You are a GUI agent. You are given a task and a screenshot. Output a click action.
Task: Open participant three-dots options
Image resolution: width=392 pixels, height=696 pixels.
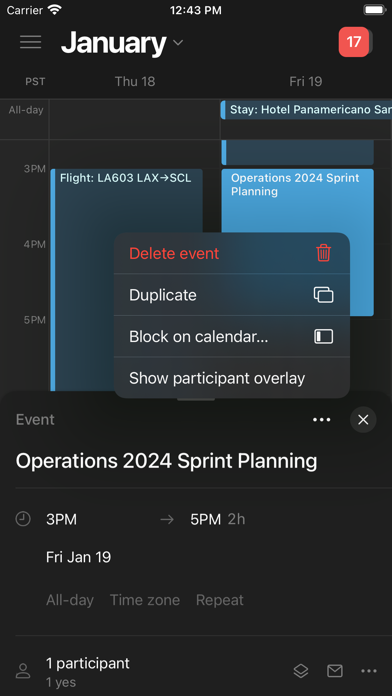pos(369,671)
